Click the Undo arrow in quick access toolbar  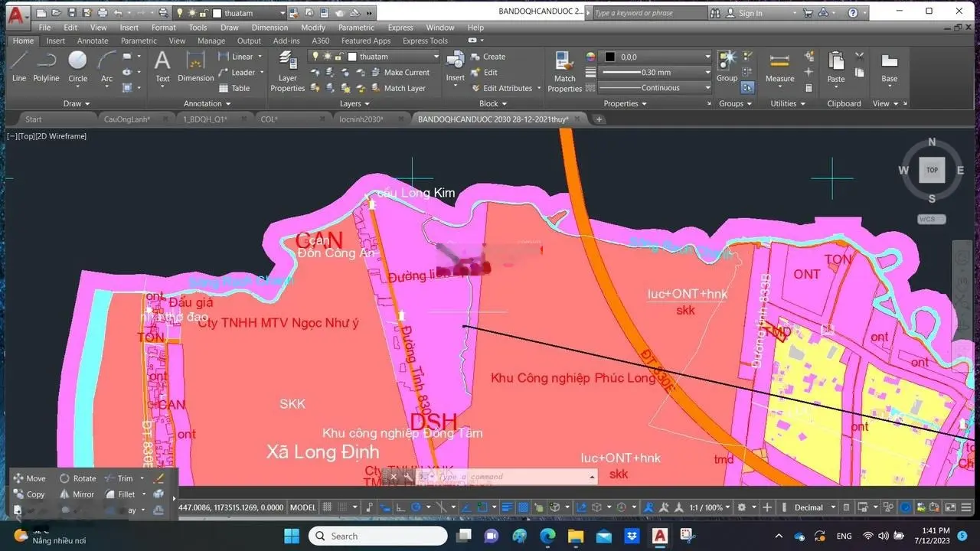point(117,13)
